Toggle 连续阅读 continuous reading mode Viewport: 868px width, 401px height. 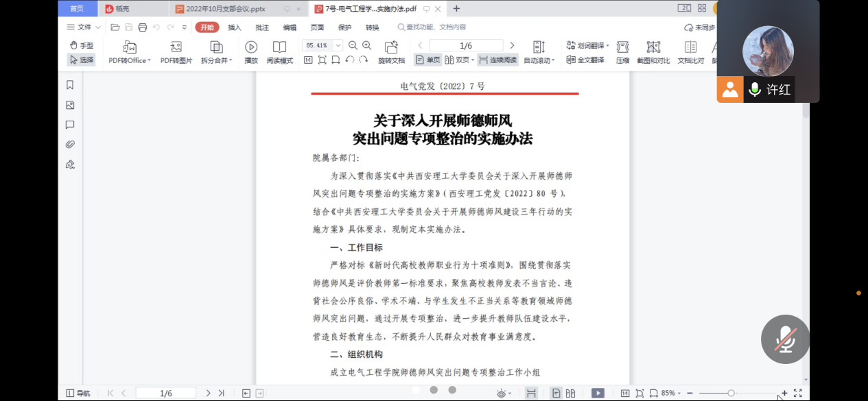coord(497,60)
